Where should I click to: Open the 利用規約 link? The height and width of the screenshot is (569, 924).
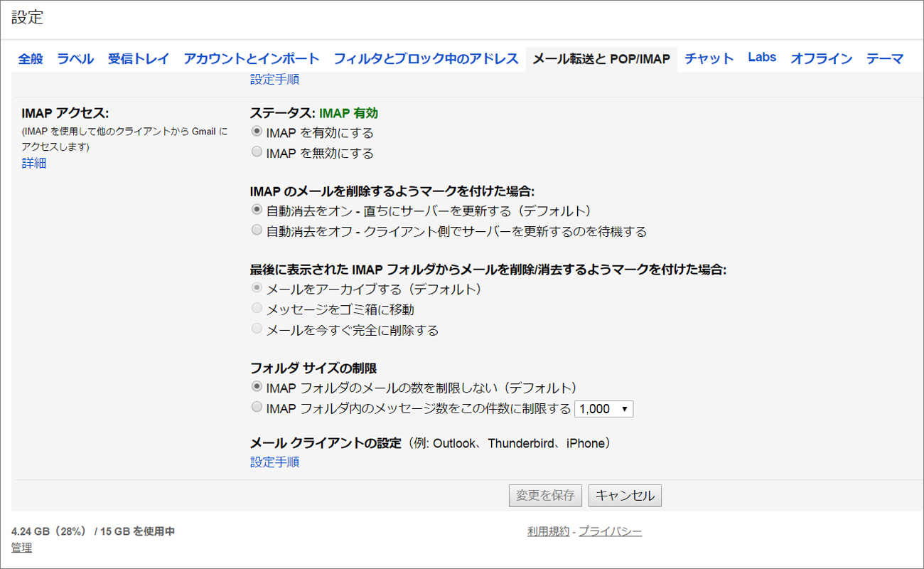548,531
